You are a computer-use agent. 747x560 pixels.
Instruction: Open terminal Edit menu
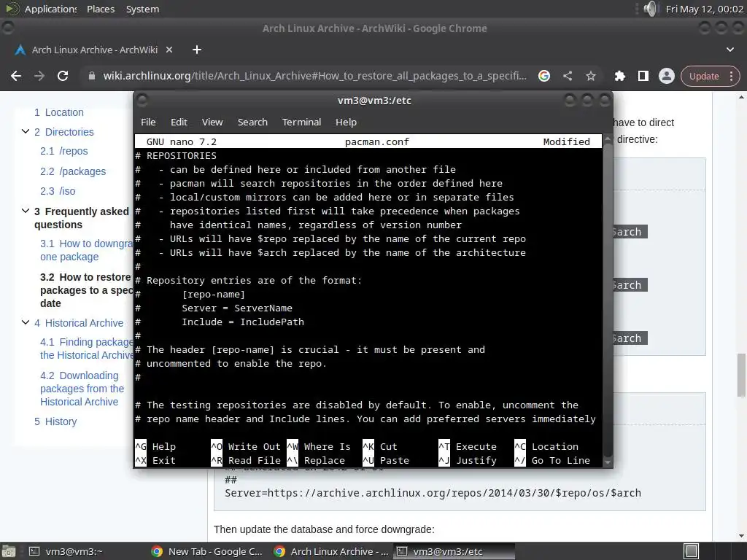coord(179,122)
